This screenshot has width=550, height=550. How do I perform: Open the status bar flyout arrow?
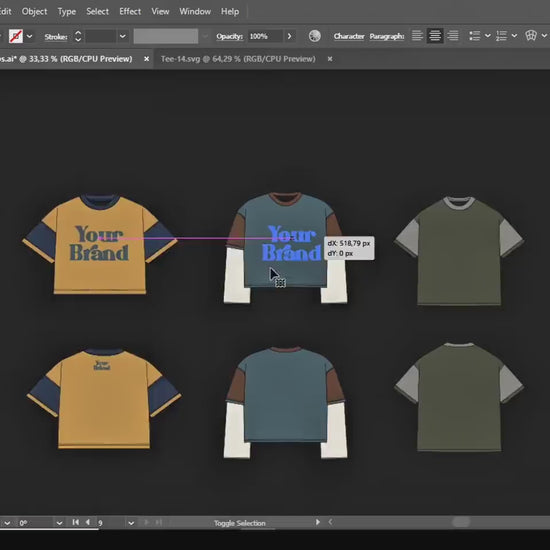coord(317,522)
